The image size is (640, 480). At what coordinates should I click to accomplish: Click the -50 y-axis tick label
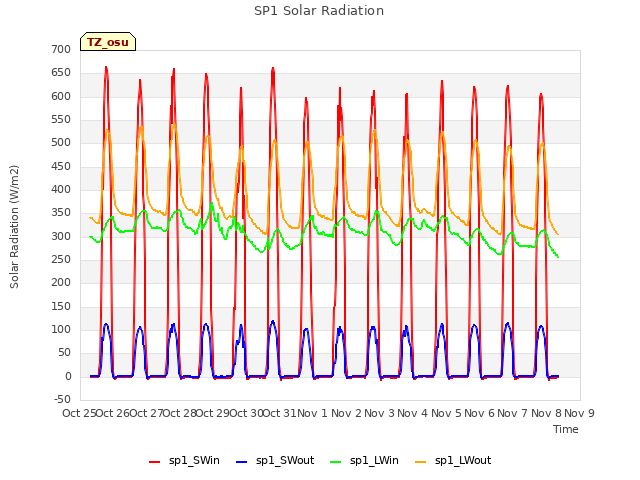(x=62, y=399)
